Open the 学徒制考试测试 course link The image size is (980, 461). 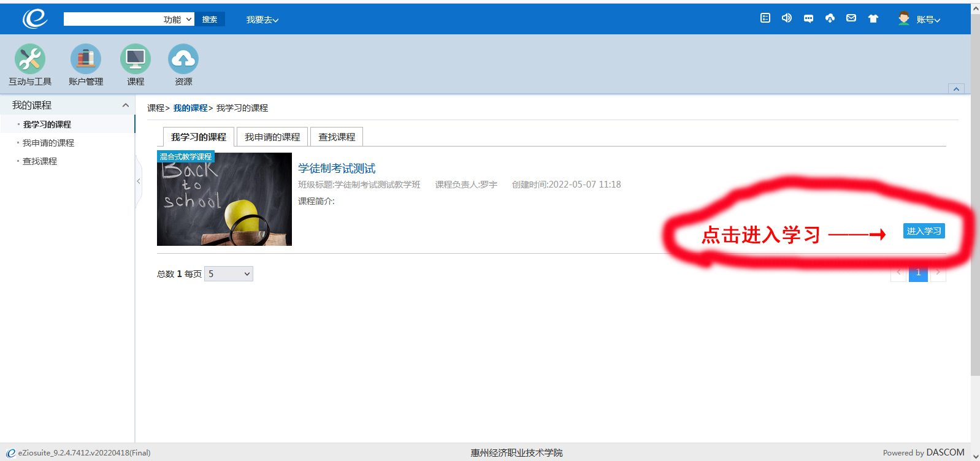pos(337,169)
